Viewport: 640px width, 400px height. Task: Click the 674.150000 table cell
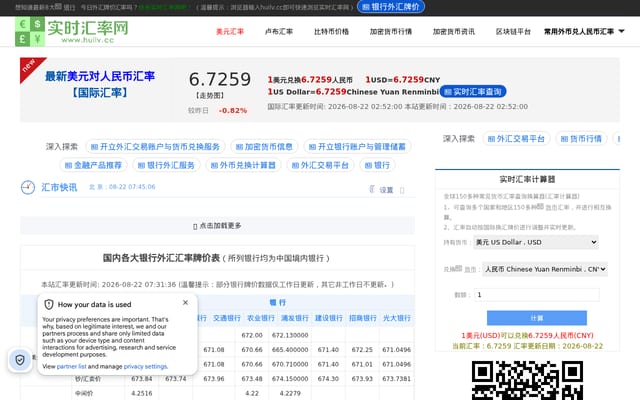click(x=290, y=379)
